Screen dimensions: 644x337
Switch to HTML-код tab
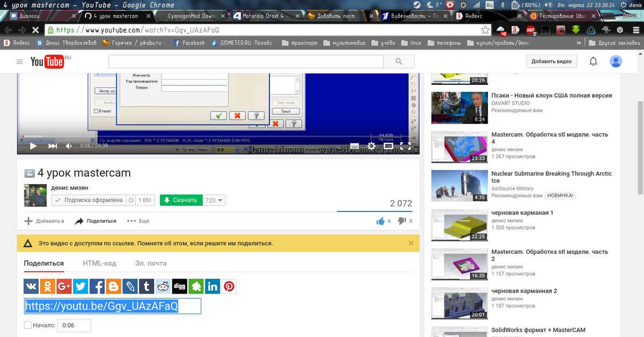(99, 263)
